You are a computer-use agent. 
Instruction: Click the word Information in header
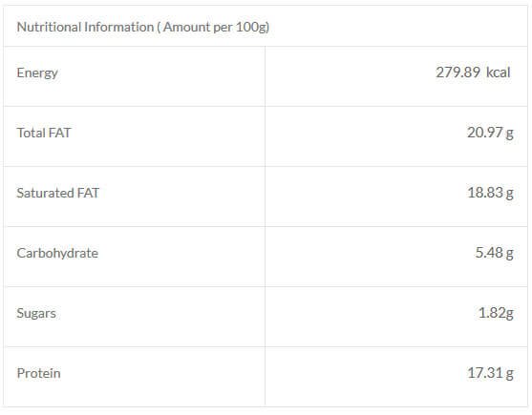119,27
